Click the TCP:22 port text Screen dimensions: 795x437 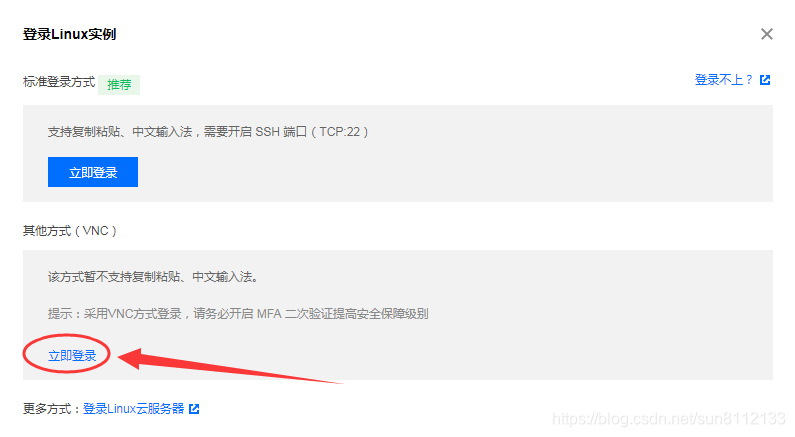[339, 132]
